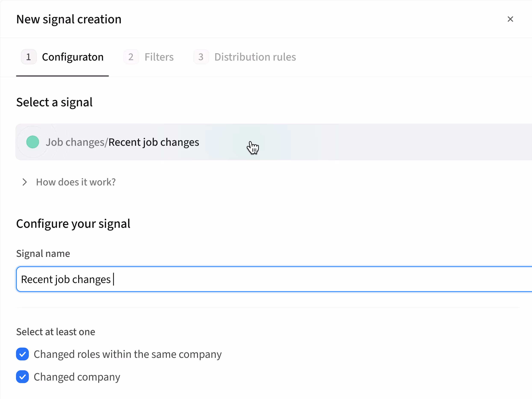Open the Configuraton tab label
The height and width of the screenshot is (399, 532).
pyautogui.click(x=73, y=57)
